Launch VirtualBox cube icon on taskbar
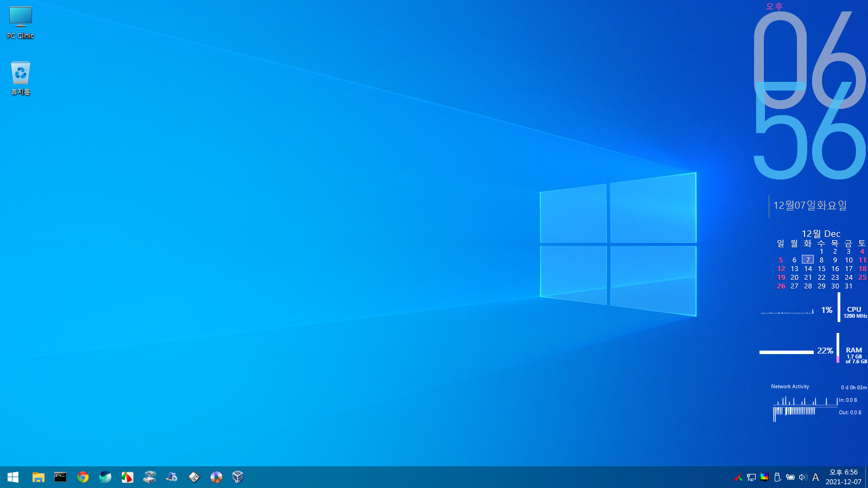Viewport: 868px width, 488px height. pyautogui.click(x=238, y=477)
